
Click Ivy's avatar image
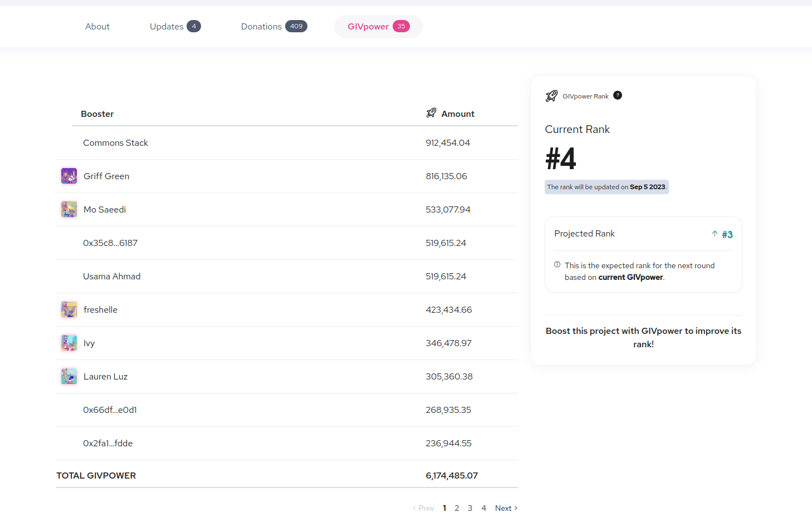69,343
